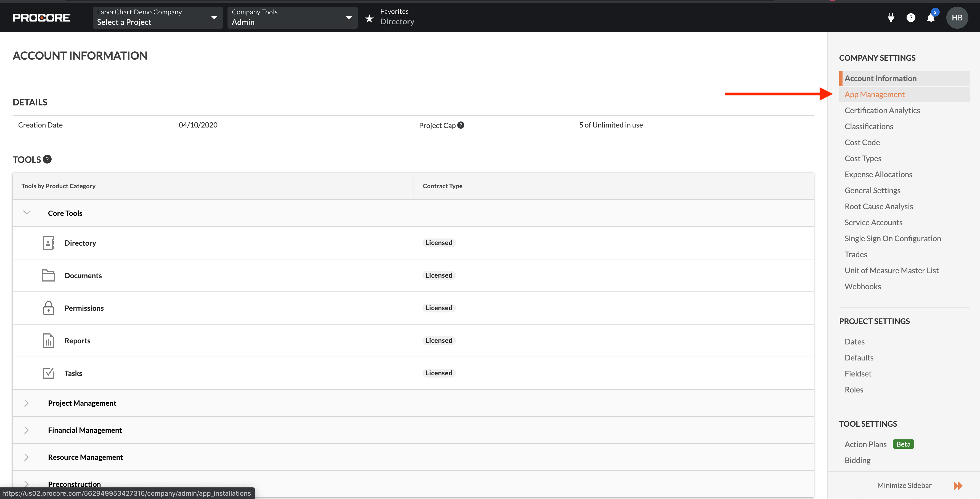Expand the Project Management category
980x499 pixels.
click(x=27, y=403)
